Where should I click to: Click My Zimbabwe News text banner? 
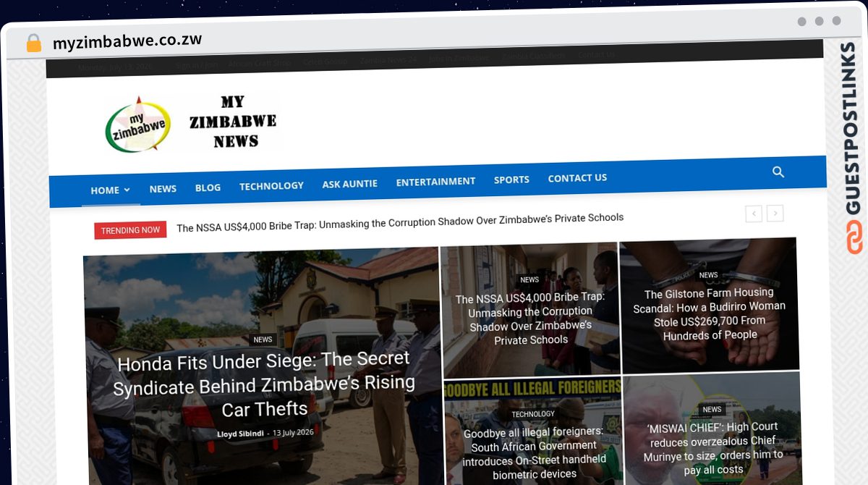coord(233,121)
